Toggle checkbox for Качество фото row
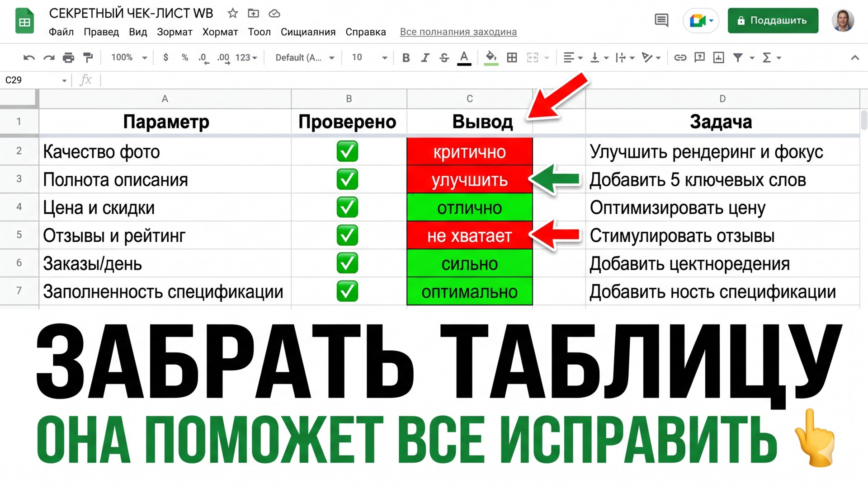868x488 pixels. coord(347,151)
